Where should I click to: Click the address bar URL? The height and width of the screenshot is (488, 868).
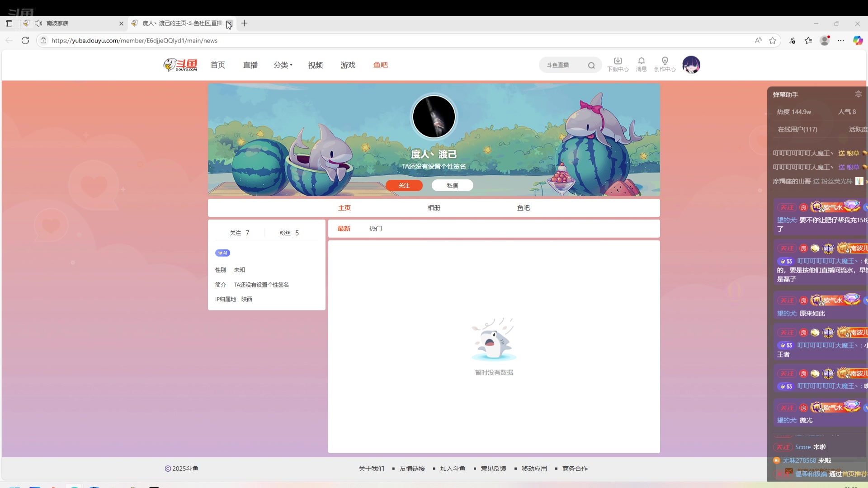tap(134, 41)
